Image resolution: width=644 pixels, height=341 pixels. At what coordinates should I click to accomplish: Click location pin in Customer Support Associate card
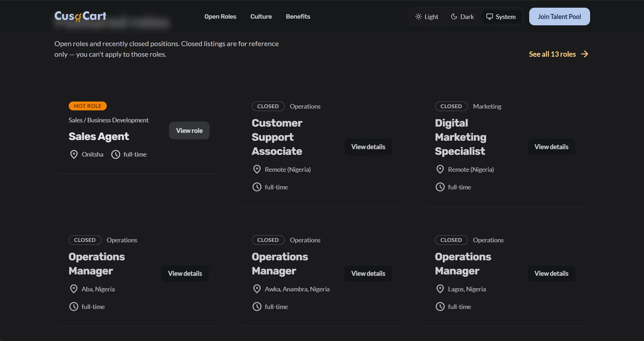[x=257, y=169]
